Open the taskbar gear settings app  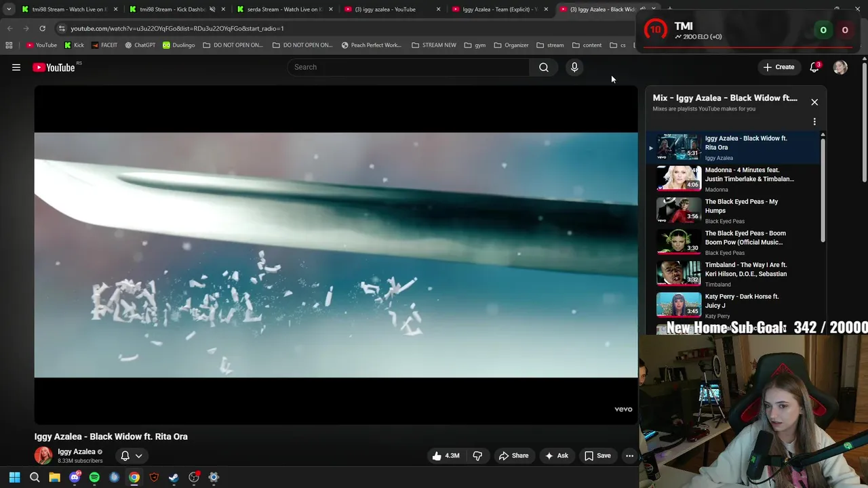pos(214,477)
